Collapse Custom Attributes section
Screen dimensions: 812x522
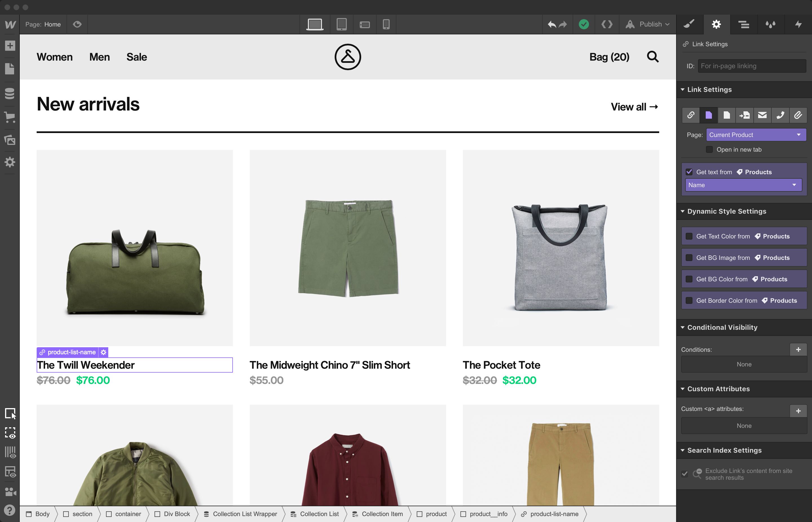(744, 389)
